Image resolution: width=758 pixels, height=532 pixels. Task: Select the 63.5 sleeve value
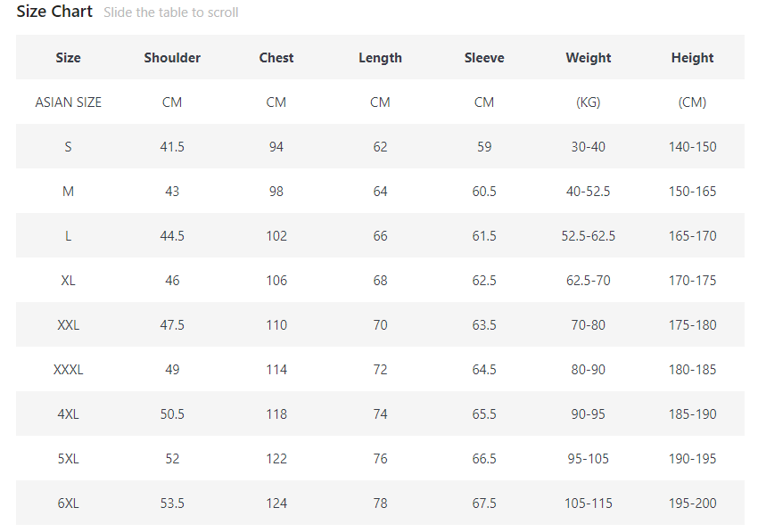484,325
